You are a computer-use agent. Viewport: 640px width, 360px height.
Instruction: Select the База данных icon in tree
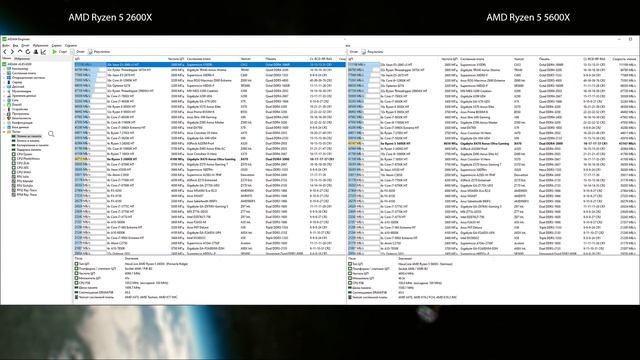click(9, 127)
